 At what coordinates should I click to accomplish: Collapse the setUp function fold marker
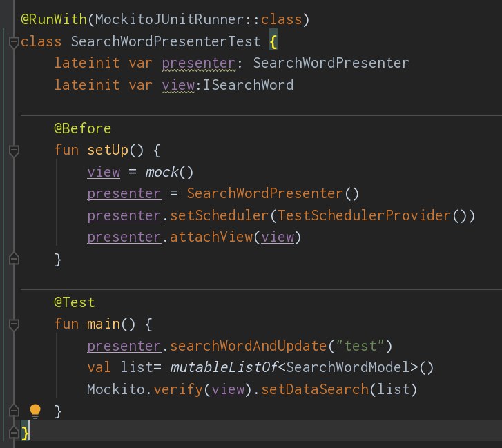(14, 151)
